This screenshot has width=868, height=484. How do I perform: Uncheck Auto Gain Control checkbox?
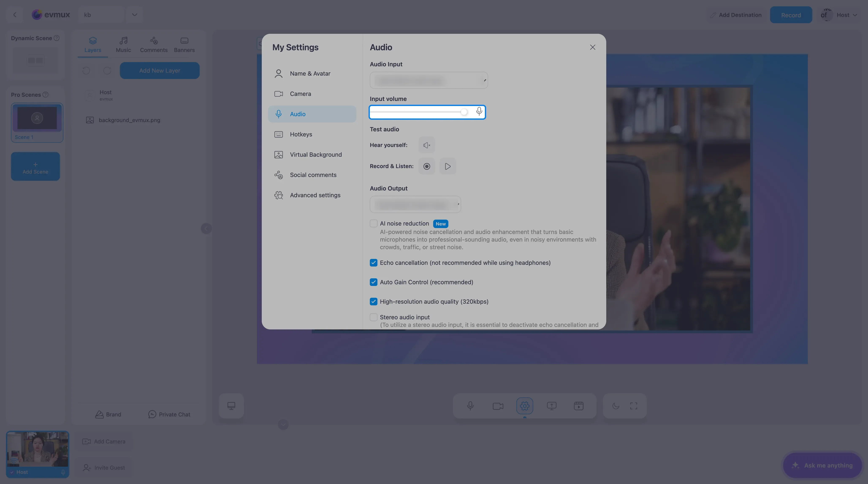click(373, 282)
